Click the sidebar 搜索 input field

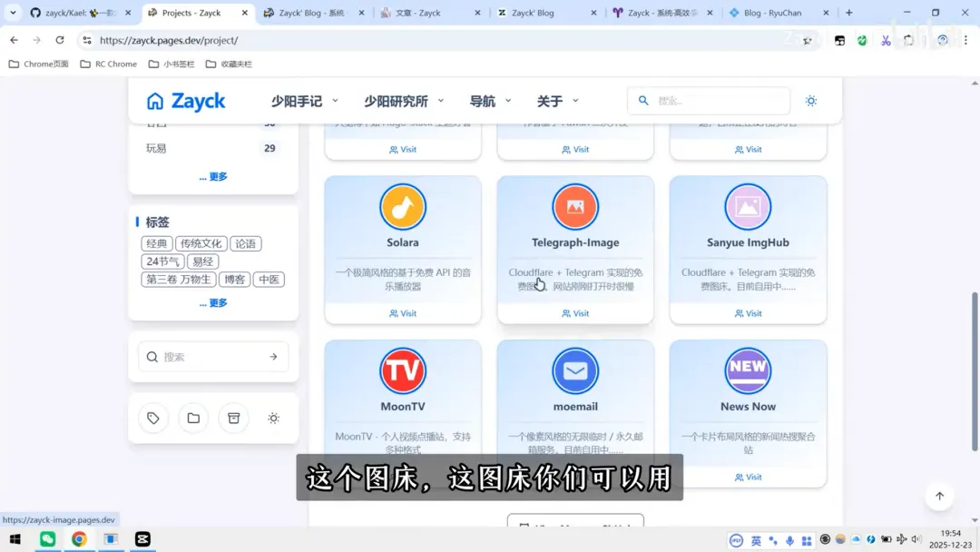(211, 357)
